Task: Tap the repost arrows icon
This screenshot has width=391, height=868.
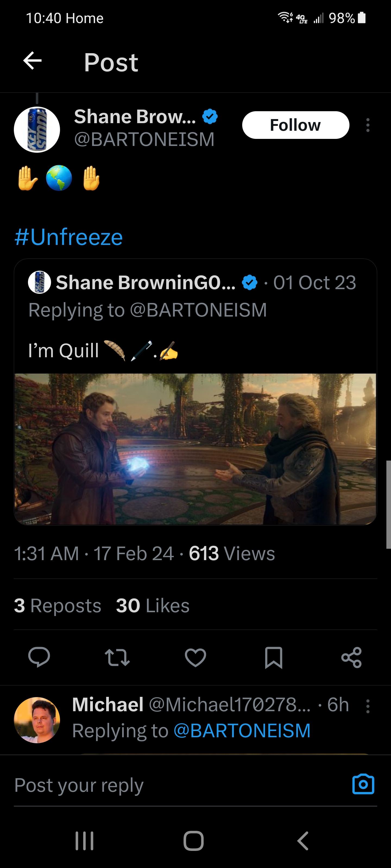Action: tap(117, 657)
